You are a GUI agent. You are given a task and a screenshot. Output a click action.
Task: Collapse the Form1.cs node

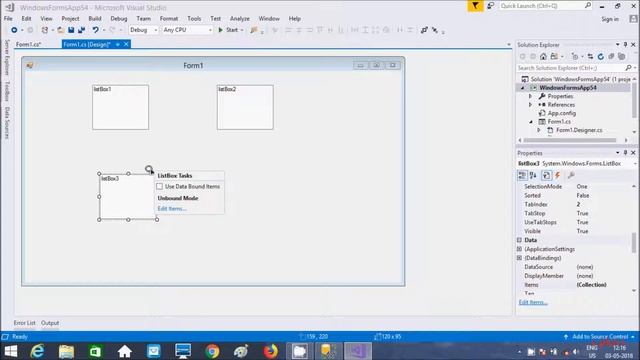point(531,122)
